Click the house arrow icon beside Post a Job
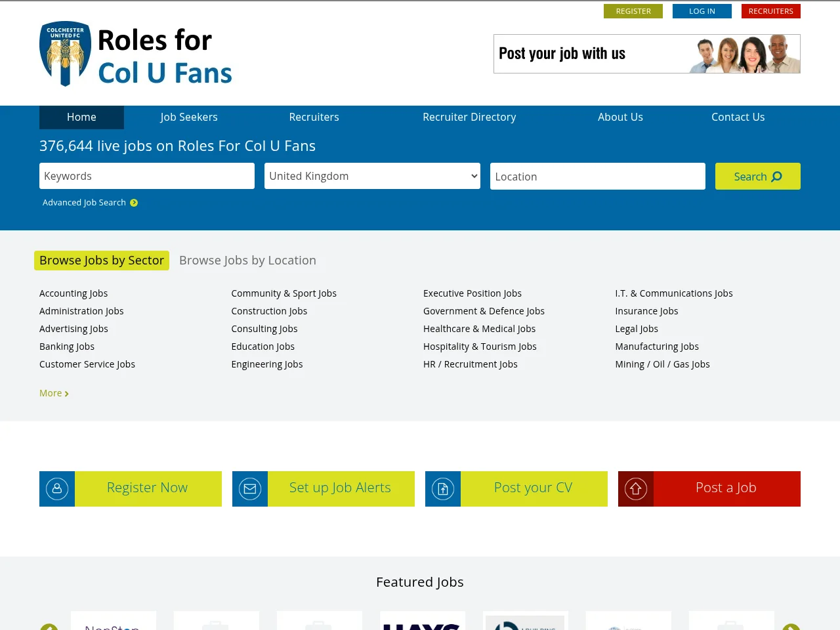Image resolution: width=840 pixels, height=630 pixels. pyautogui.click(x=636, y=489)
